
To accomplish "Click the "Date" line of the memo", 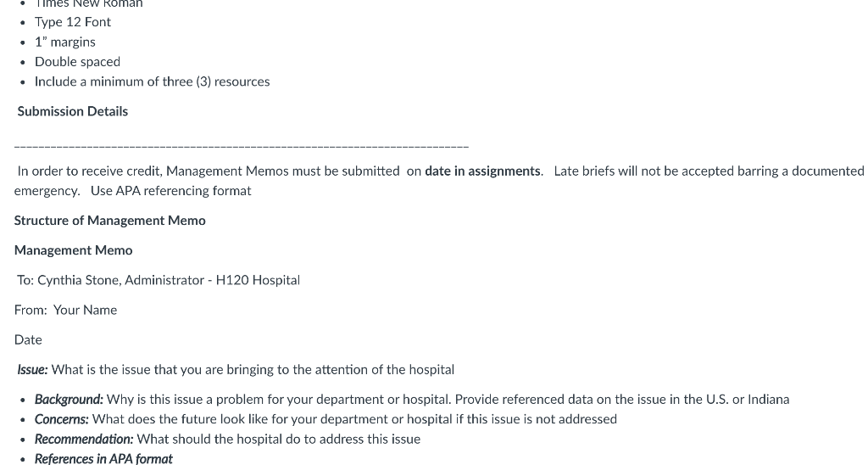I will (x=28, y=340).
